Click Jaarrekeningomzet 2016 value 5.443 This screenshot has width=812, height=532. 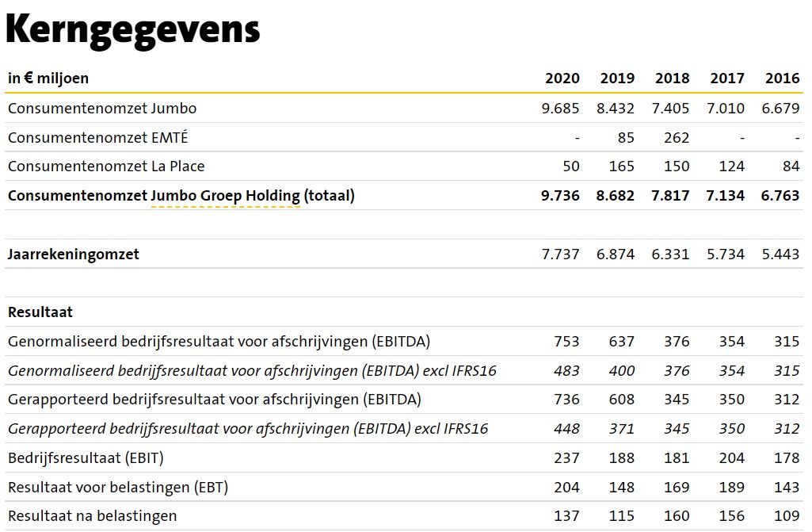[780, 255]
